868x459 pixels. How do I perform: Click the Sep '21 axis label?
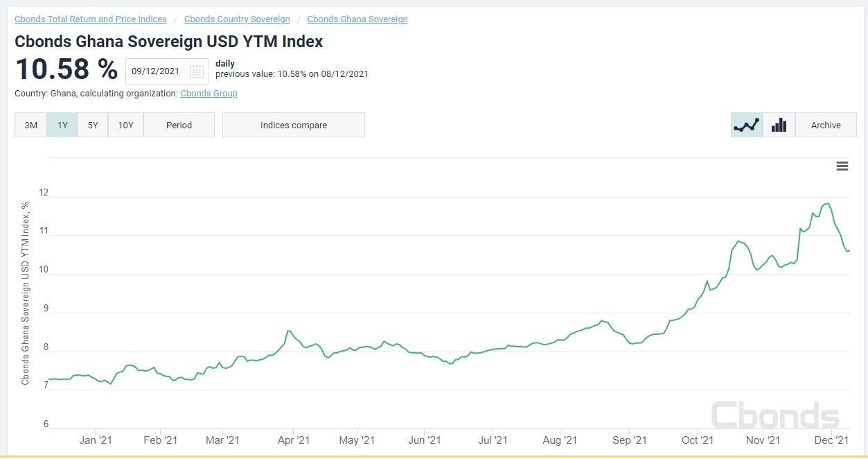[630, 440]
